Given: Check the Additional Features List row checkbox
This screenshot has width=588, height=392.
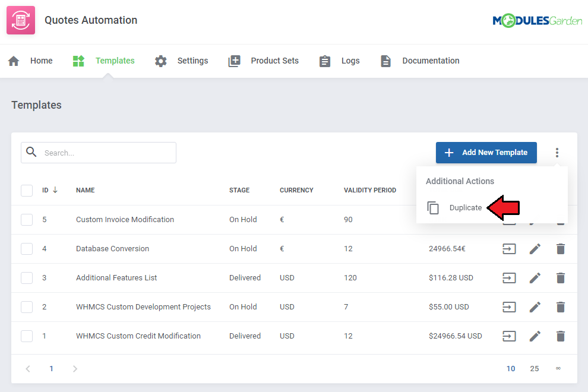Looking at the screenshot, I should [x=27, y=278].
